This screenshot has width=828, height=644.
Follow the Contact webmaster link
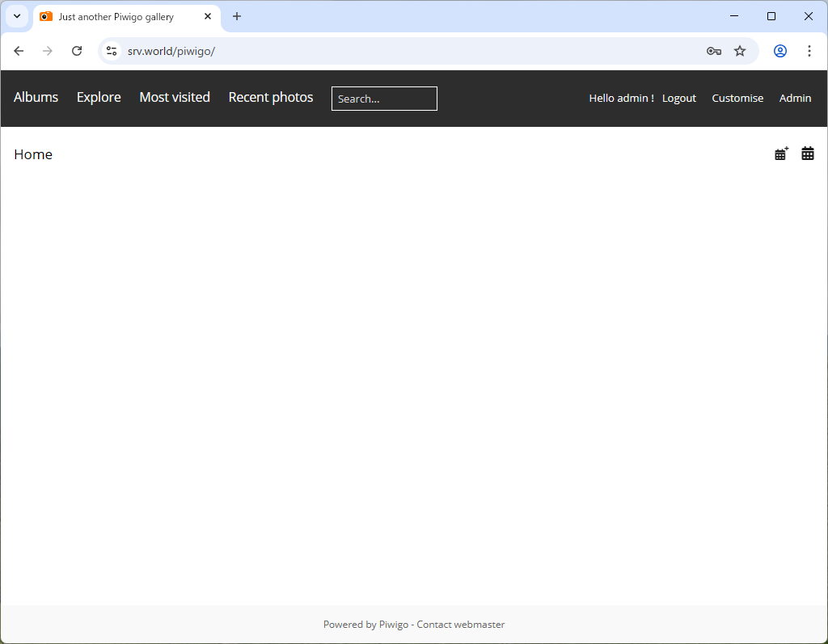460,624
